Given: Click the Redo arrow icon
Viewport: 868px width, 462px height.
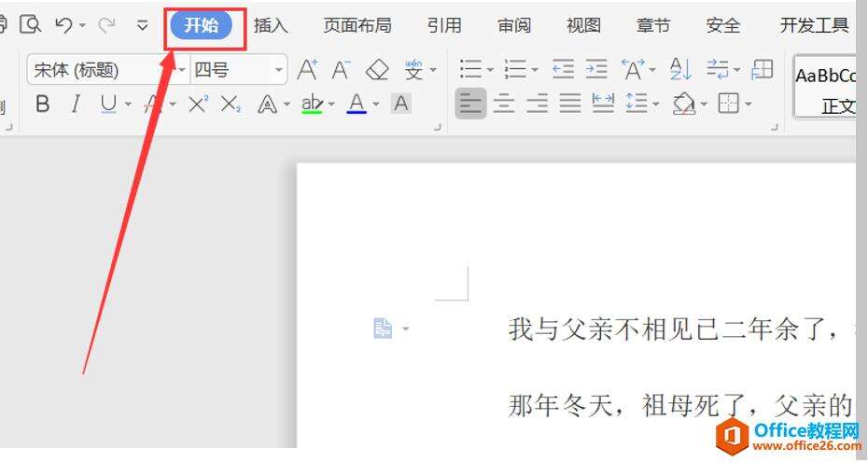Looking at the screenshot, I should [106, 25].
